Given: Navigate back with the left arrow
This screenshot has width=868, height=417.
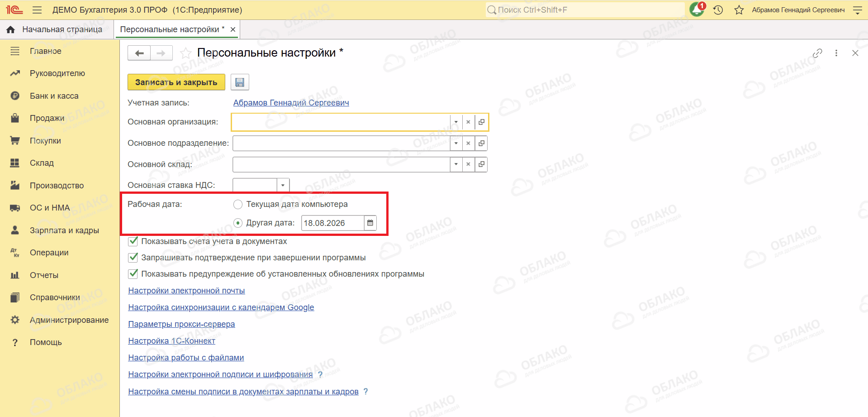Looking at the screenshot, I should pyautogui.click(x=139, y=53).
